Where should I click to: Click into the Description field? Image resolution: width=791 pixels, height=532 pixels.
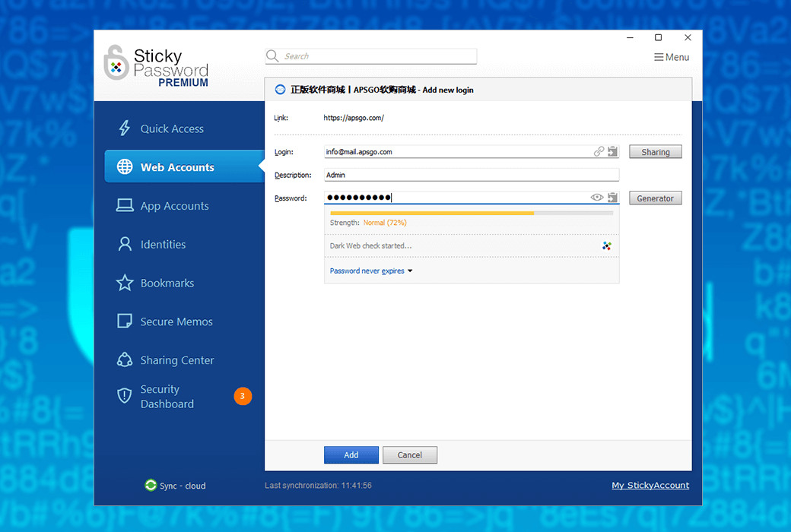(x=471, y=175)
